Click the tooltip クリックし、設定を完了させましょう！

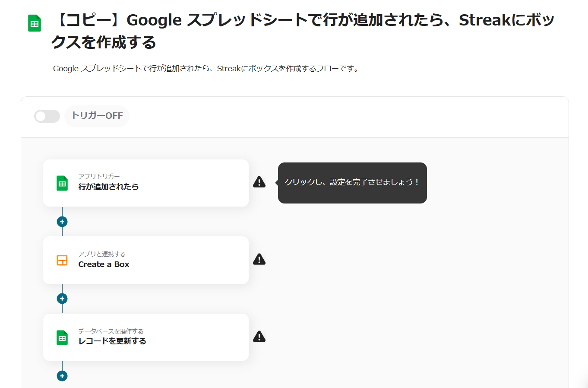coord(352,182)
